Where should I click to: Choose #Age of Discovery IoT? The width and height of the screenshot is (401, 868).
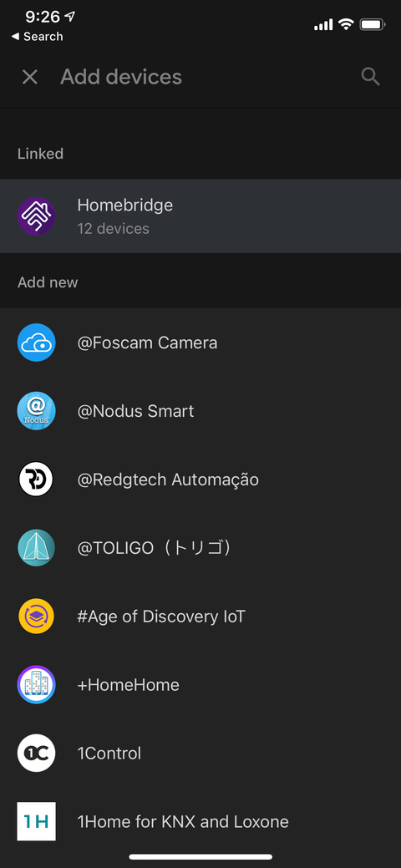pos(200,617)
